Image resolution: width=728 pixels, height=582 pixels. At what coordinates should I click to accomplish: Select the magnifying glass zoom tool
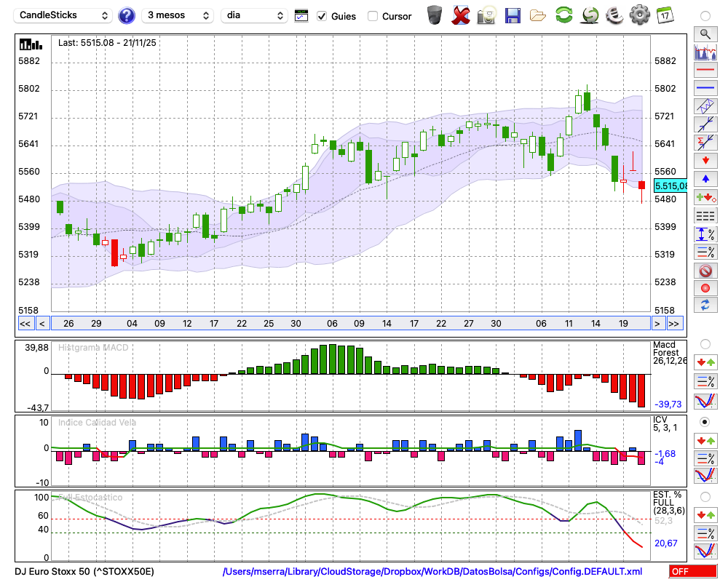pyautogui.click(x=705, y=34)
